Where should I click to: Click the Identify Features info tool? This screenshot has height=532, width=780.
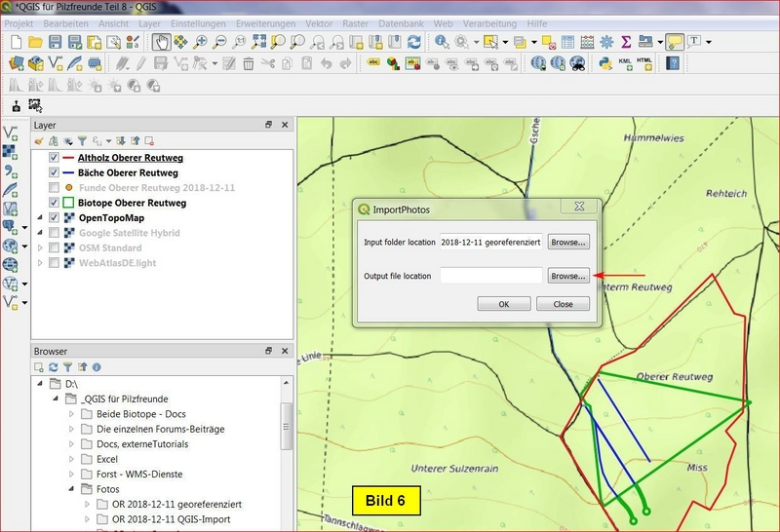(442, 42)
